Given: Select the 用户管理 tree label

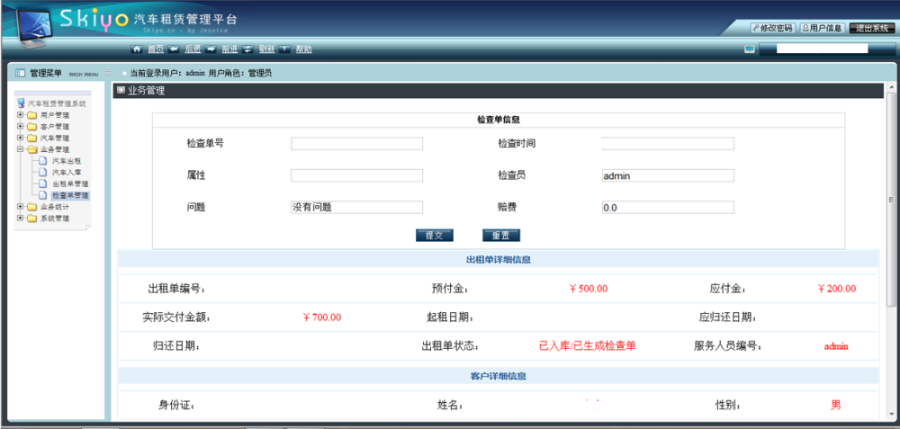Looking at the screenshot, I should coord(55,115).
